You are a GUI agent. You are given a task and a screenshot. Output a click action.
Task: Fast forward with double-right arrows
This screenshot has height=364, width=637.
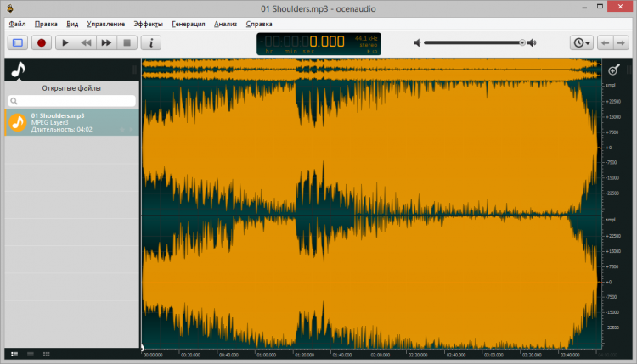click(x=106, y=42)
